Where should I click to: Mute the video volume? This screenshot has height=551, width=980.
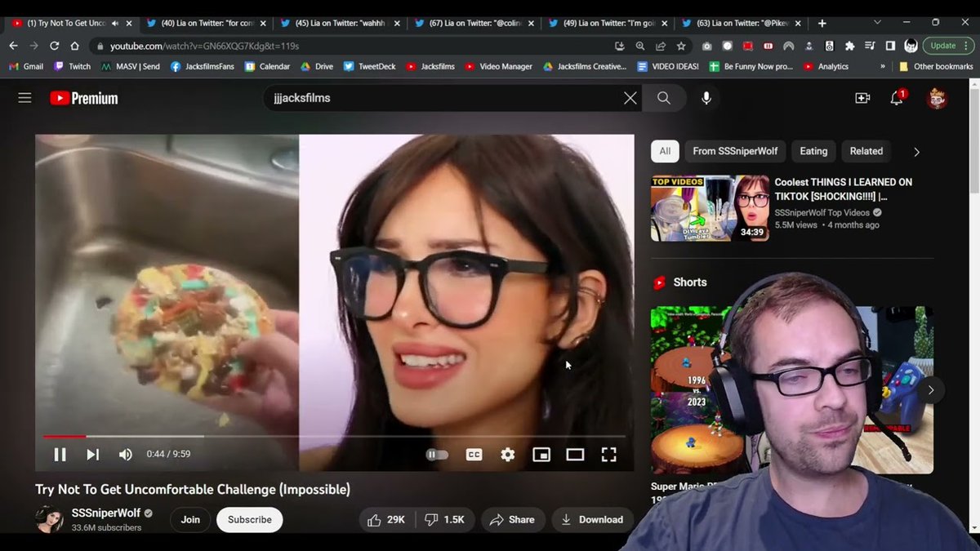click(x=125, y=454)
